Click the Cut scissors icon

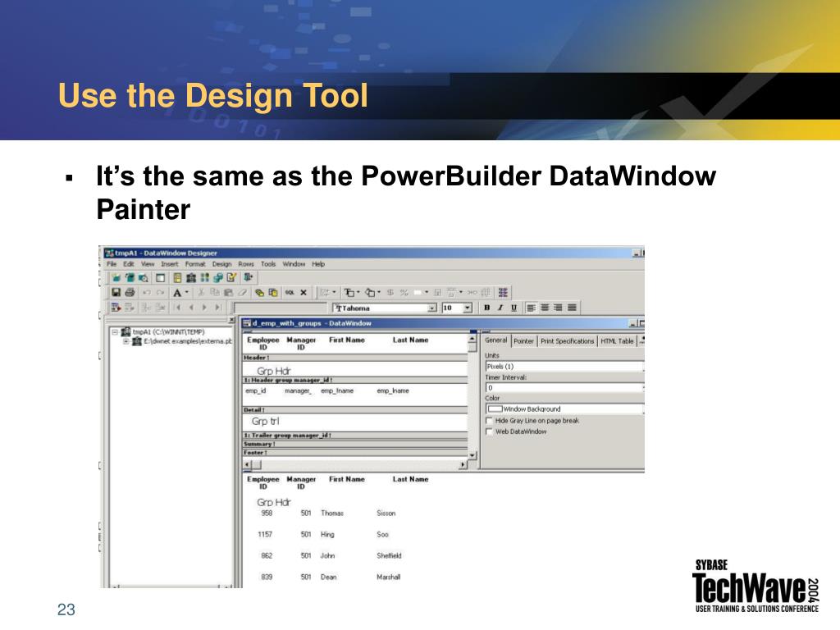202,293
